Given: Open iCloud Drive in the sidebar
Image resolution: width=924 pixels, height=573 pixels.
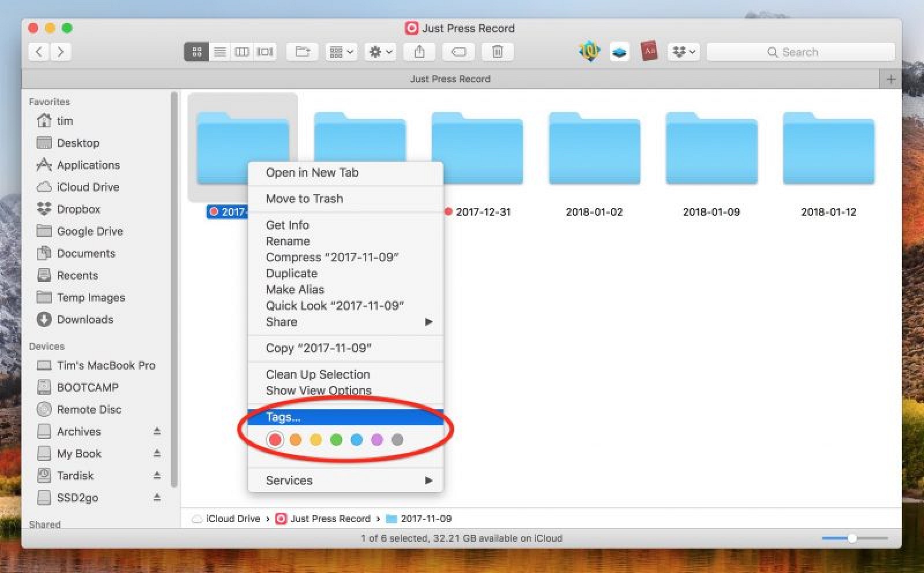Looking at the screenshot, I should pyautogui.click(x=88, y=187).
